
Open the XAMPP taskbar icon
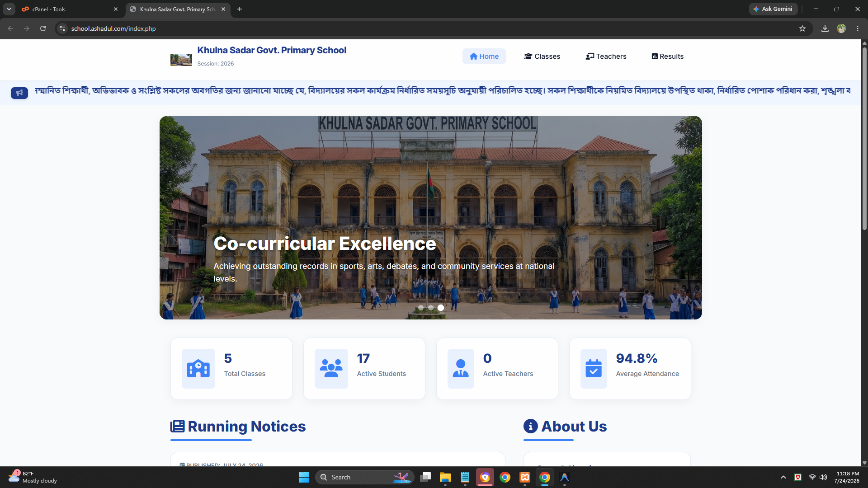(x=525, y=477)
